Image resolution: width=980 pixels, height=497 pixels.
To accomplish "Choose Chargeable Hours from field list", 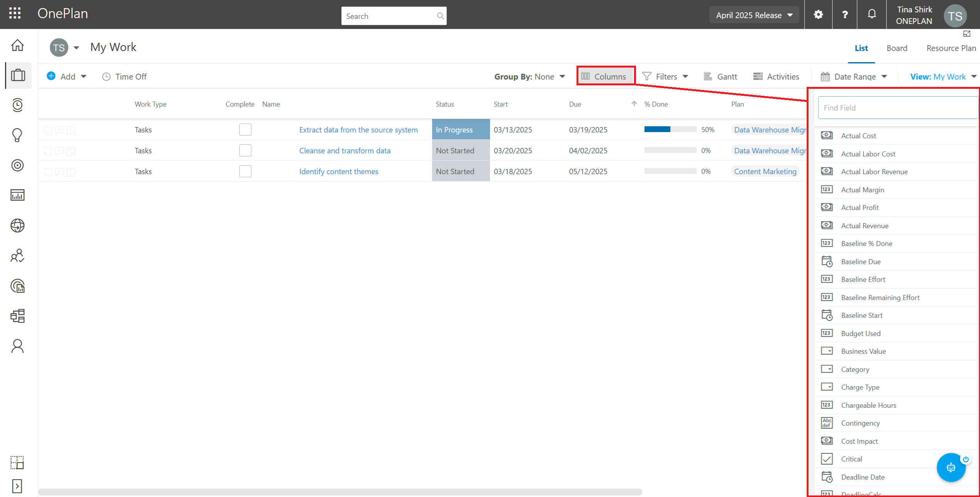I will [x=896, y=405].
